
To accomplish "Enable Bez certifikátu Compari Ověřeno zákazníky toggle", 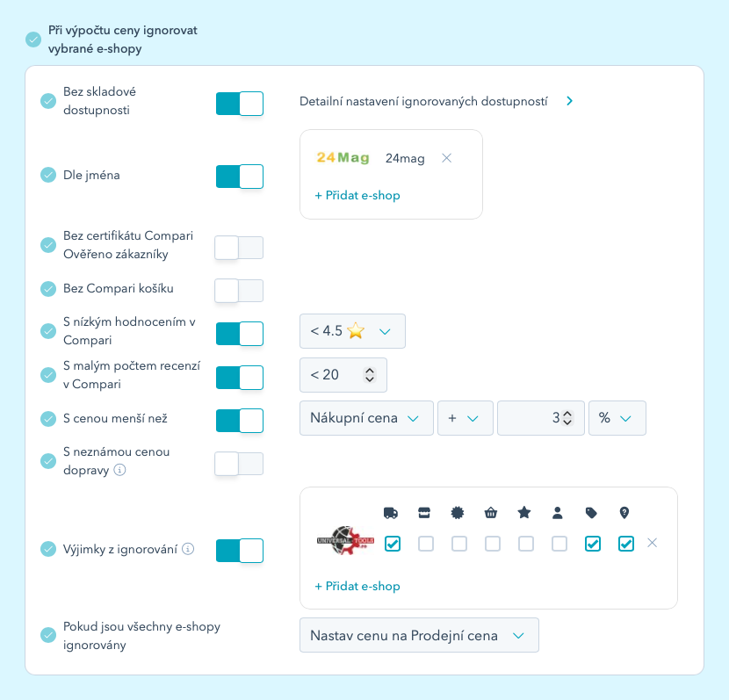I will (x=239, y=248).
